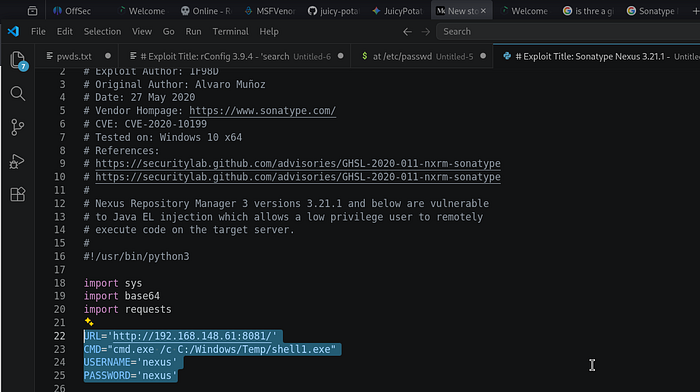
Task: Click 'import base64' on line 19
Action: click(121, 296)
